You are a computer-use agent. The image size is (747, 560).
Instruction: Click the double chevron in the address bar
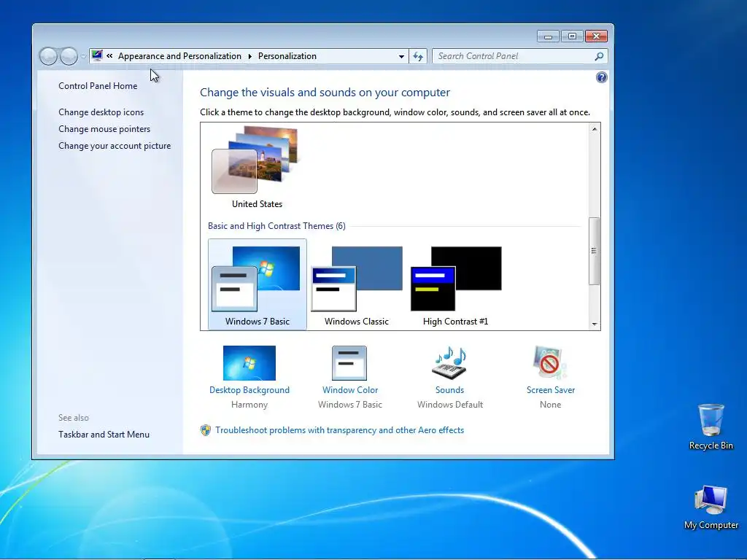[x=109, y=55]
